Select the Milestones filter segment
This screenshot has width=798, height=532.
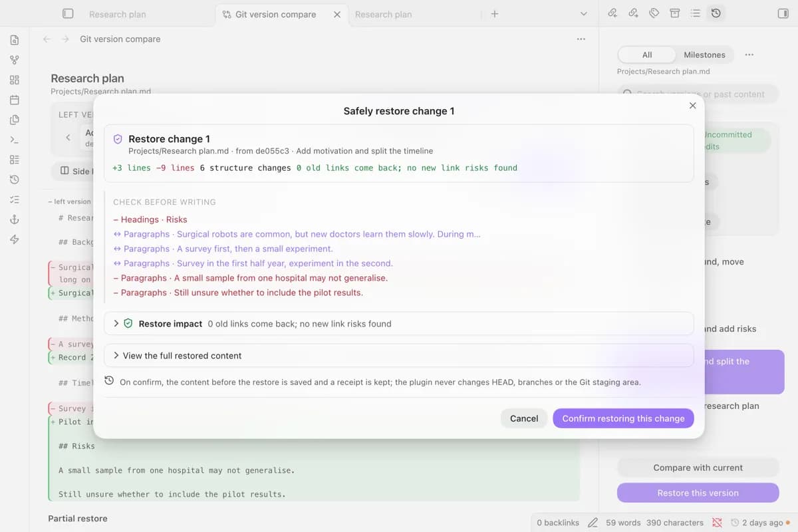(704, 55)
